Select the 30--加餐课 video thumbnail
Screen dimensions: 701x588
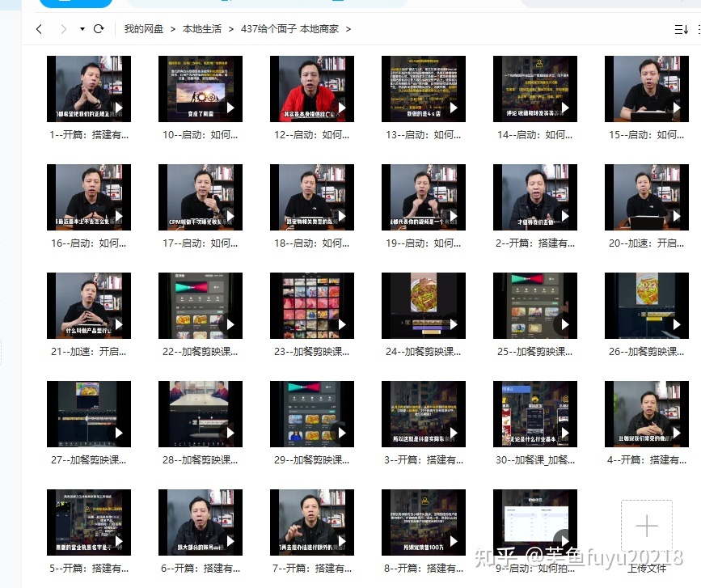pos(535,414)
